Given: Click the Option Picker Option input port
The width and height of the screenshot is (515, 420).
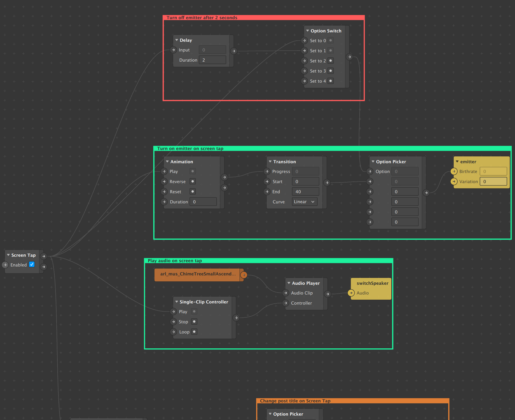Looking at the screenshot, I should coord(370,171).
